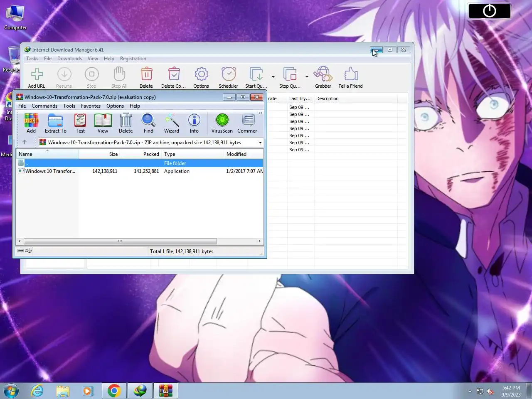Click Add URL in IDM toolbar
The image size is (532, 399).
[37, 78]
